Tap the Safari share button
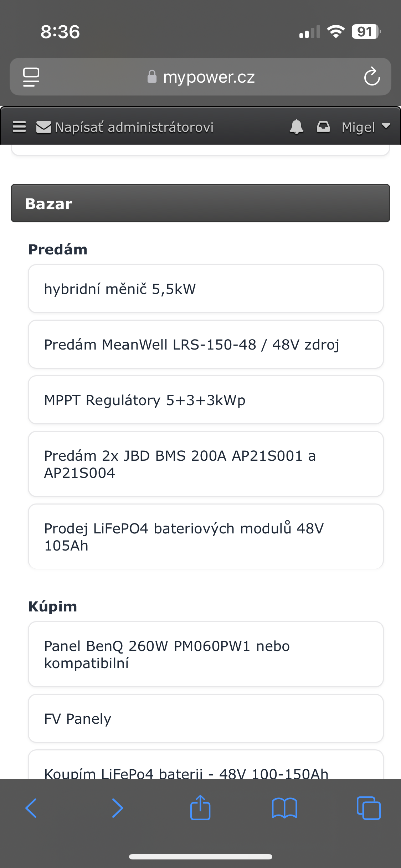The image size is (401, 868). [x=200, y=808]
